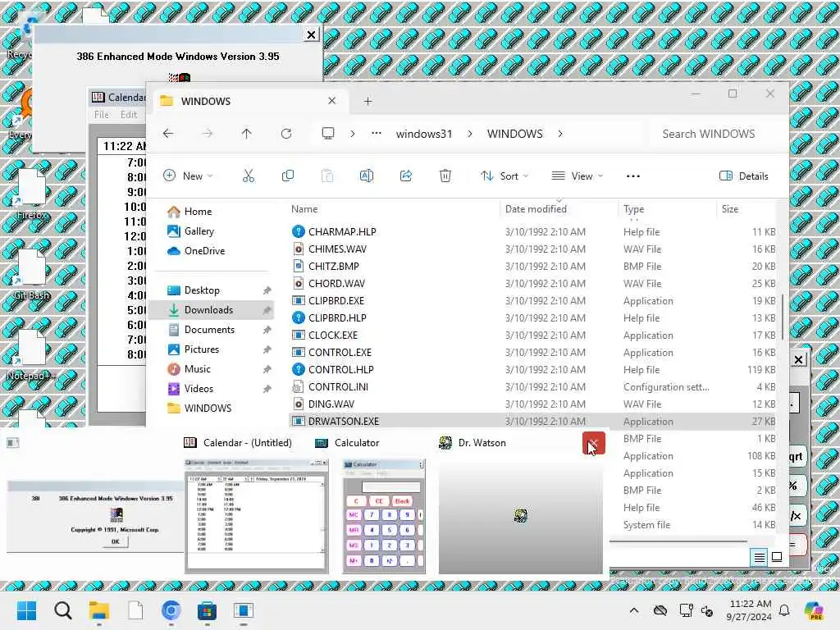
Task: Click the This PC monitor icon in address bar
Action: (328, 134)
